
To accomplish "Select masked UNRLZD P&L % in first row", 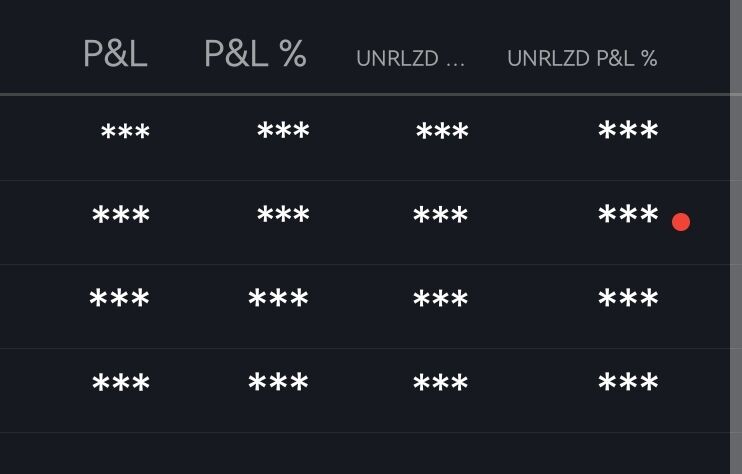I will point(628,130).
